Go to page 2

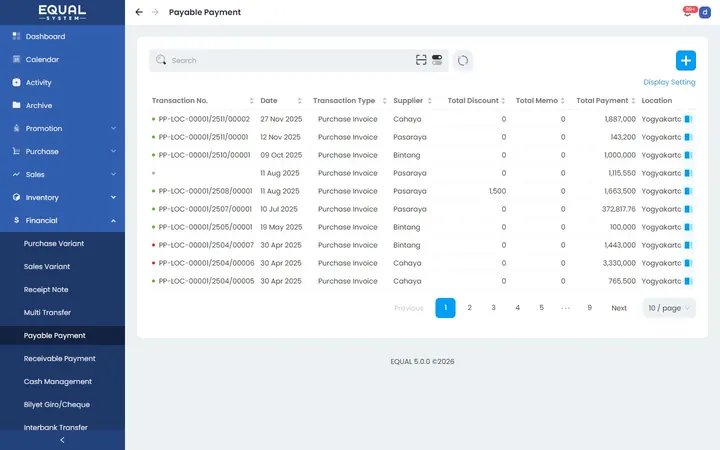[x=469, y=308]
